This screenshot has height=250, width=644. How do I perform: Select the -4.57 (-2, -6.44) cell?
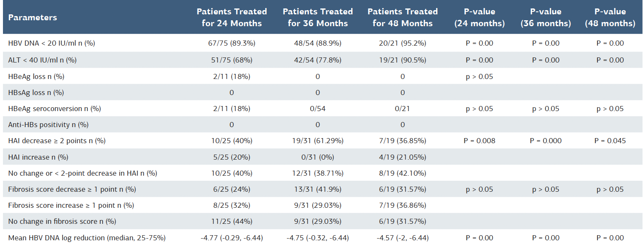[402, 238]
